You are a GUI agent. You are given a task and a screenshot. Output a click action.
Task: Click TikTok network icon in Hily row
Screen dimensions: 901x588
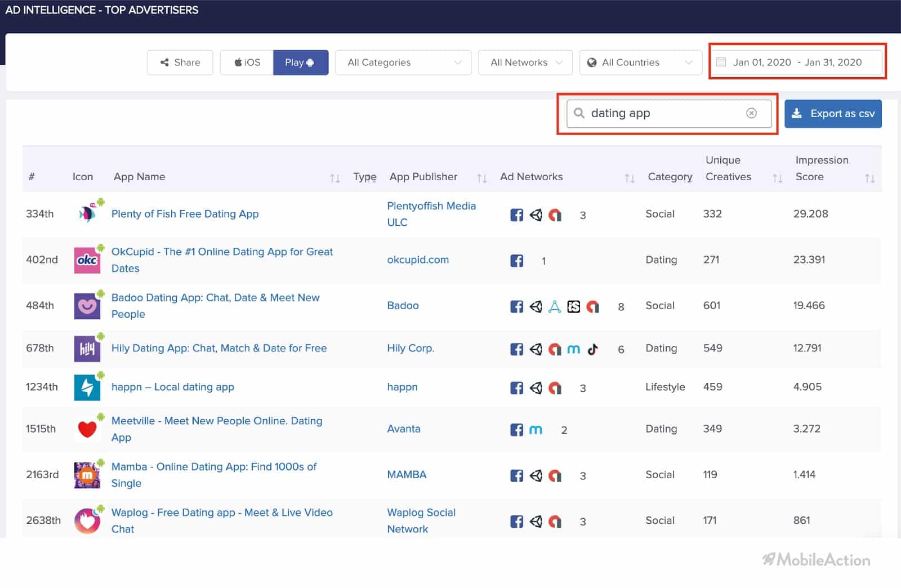click(592, 349)
